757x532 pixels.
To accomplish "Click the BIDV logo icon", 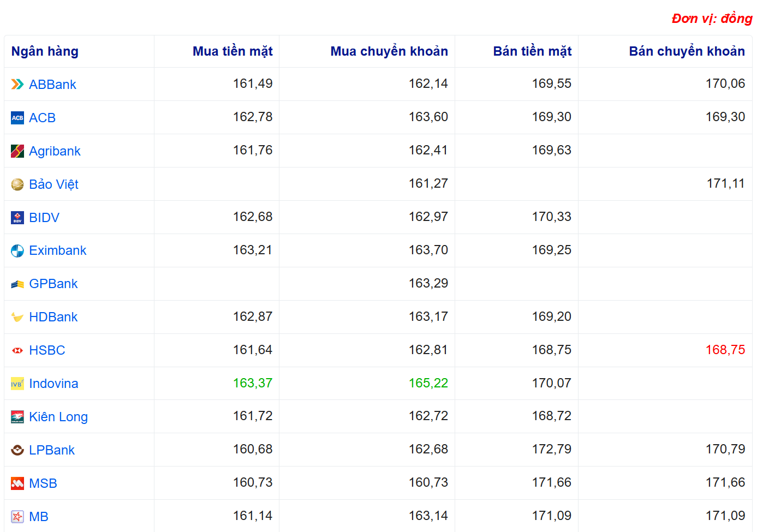I will [17, 218].
